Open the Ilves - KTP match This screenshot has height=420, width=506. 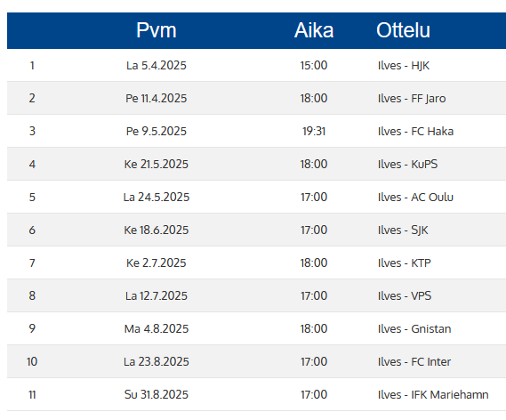tap(404, 263)
